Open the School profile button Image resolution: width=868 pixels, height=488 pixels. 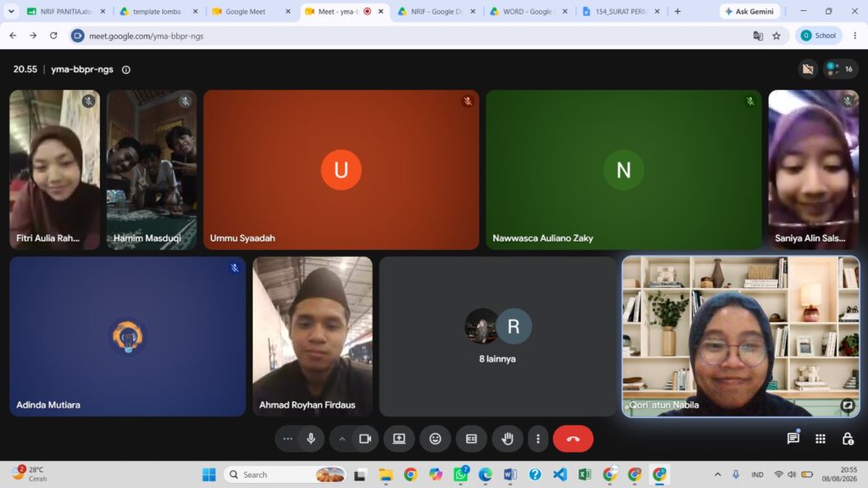coord(818,36)
